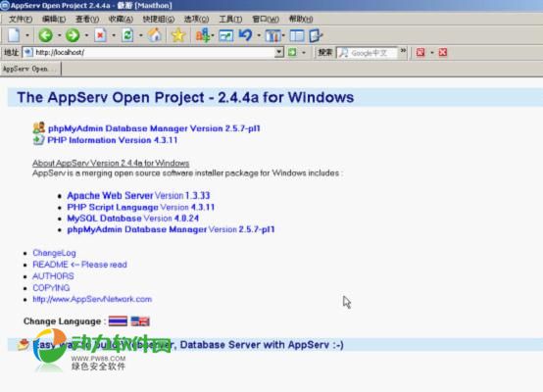Open the 帮助(H) menu
The image size is (543, 392).
click(x=301, y=19)
